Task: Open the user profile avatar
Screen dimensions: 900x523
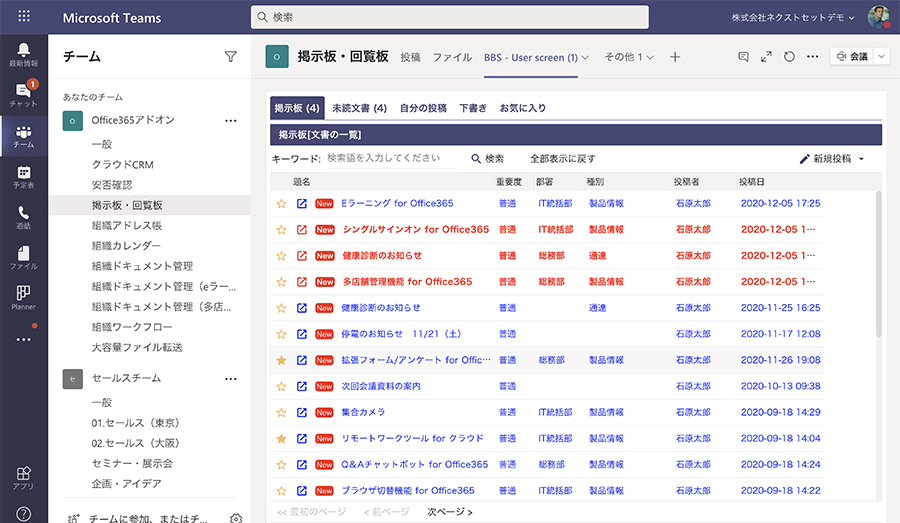Action: click(878, 17)
